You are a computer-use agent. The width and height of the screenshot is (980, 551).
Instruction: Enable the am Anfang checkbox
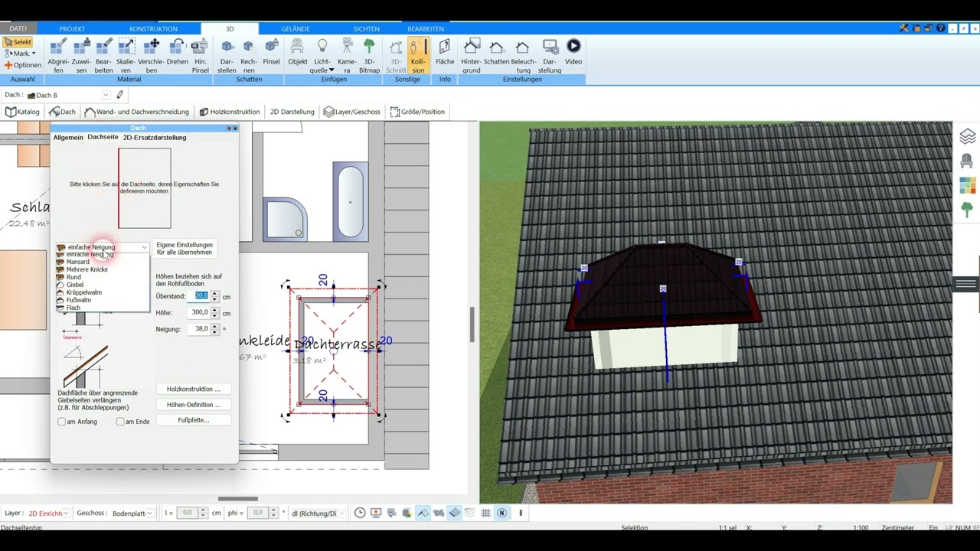pyautogui.click(x=62, y=422)
